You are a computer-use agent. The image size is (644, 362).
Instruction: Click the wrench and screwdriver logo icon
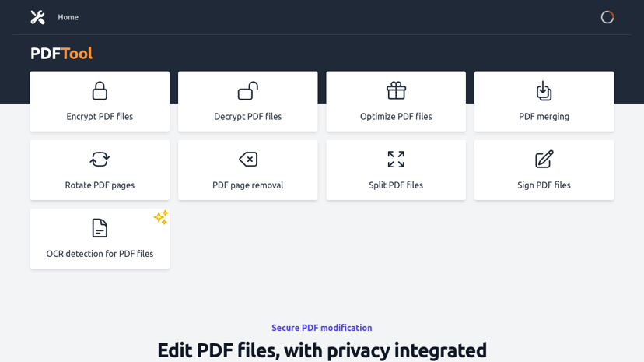click(x=38, y=17)
